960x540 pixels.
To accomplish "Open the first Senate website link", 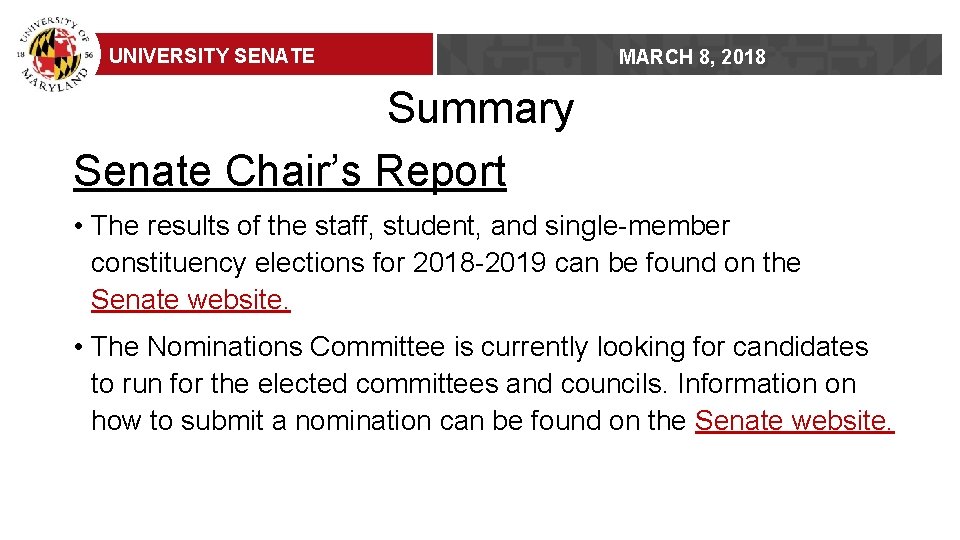I will click(190, 299).
